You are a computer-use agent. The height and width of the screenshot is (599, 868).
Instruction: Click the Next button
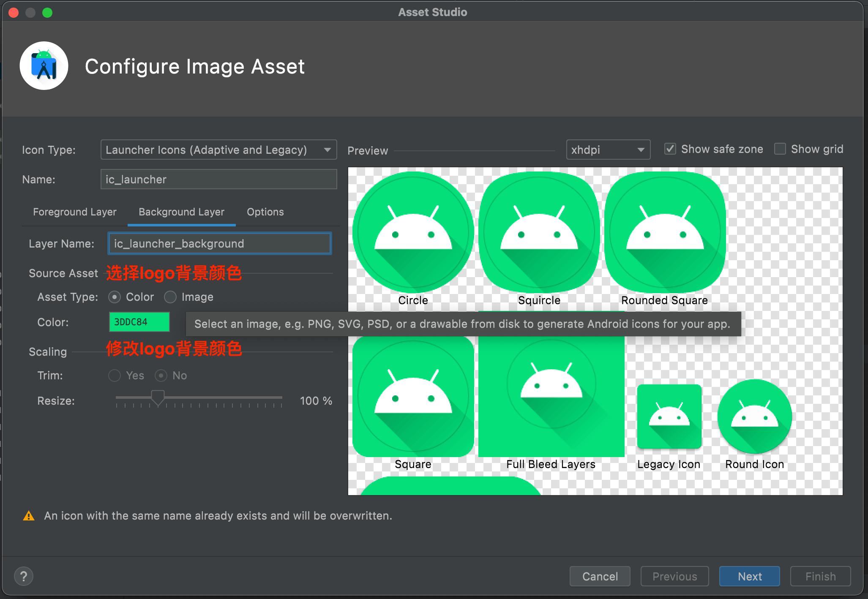[749, 576]
